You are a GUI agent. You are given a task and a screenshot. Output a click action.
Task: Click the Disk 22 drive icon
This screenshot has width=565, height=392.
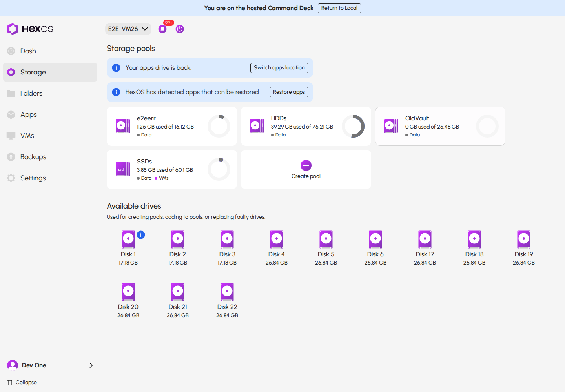click(227, 292)
